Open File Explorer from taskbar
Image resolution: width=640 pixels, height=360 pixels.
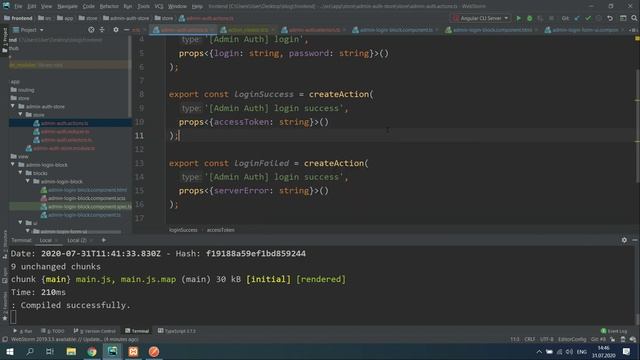click(71, 351)
